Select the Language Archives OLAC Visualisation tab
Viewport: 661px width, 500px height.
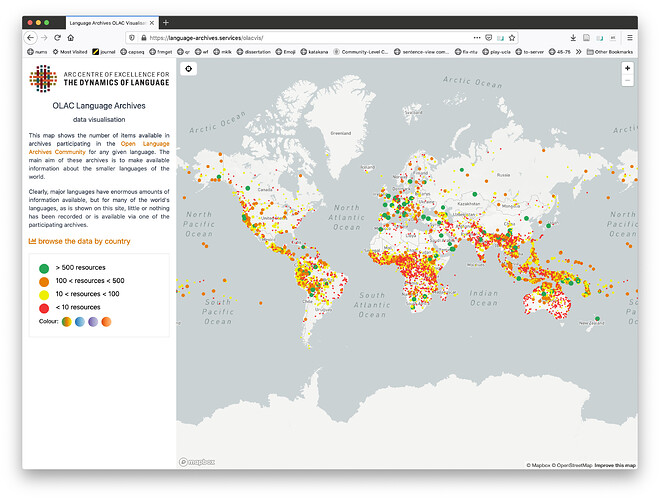click(x=112, y=23)
